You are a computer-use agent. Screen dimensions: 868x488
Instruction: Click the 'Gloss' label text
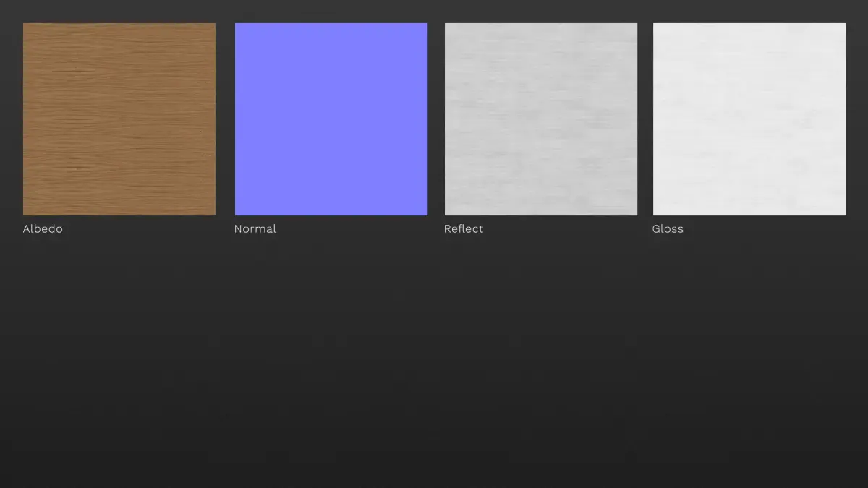click(668, 228)
